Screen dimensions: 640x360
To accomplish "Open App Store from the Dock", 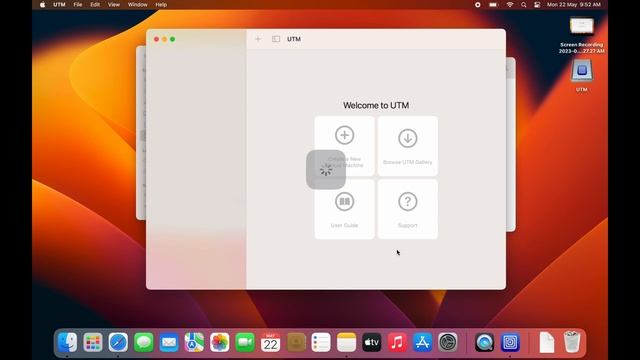I will [x=422, y=342].
